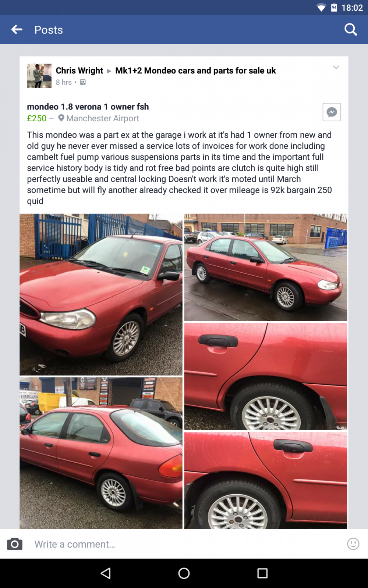Expand post options chevron menu

pyautogui.click(x=336, y=67)
